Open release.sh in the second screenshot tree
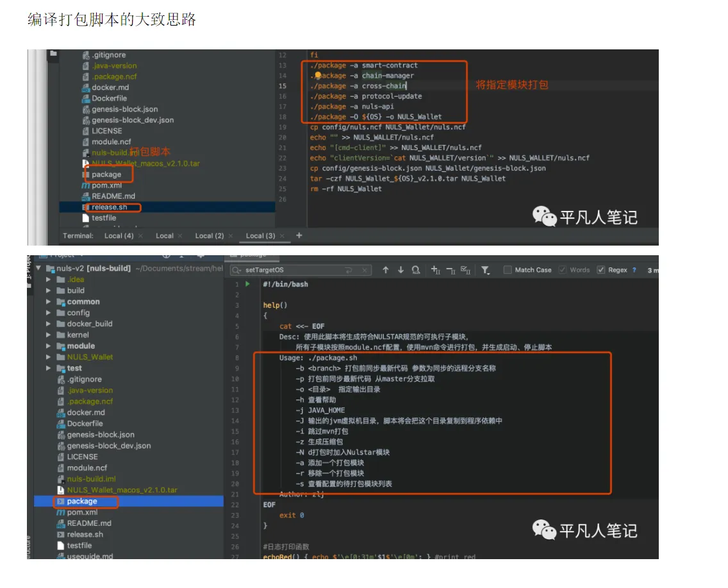This screenshot has height=588, width=728. coord(85,535)
